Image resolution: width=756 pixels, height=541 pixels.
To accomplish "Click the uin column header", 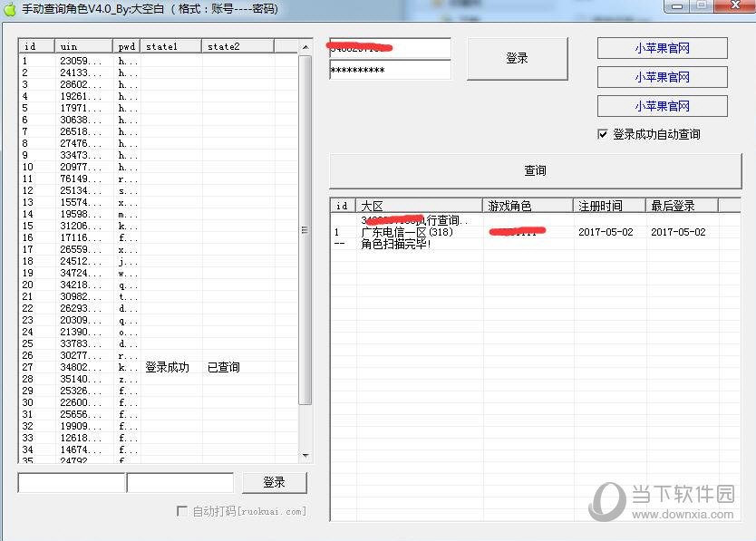I will coord(83,46).
